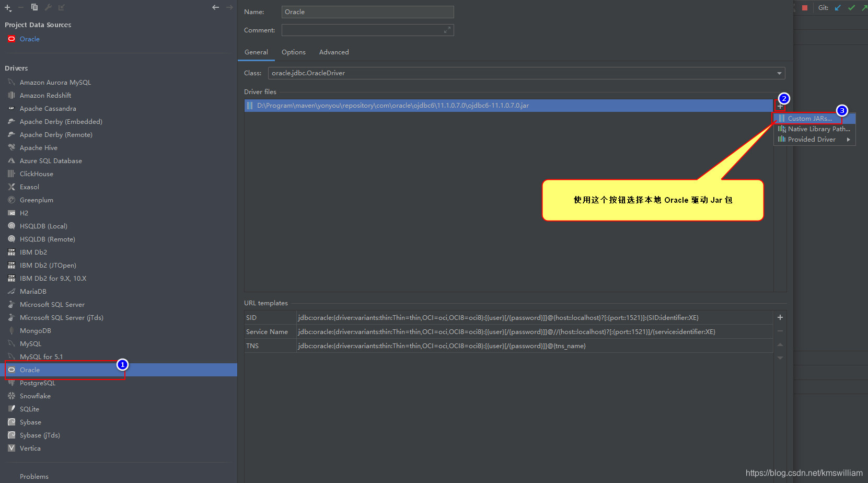Click the IBM Db2 driver icon

pos(11,252)
